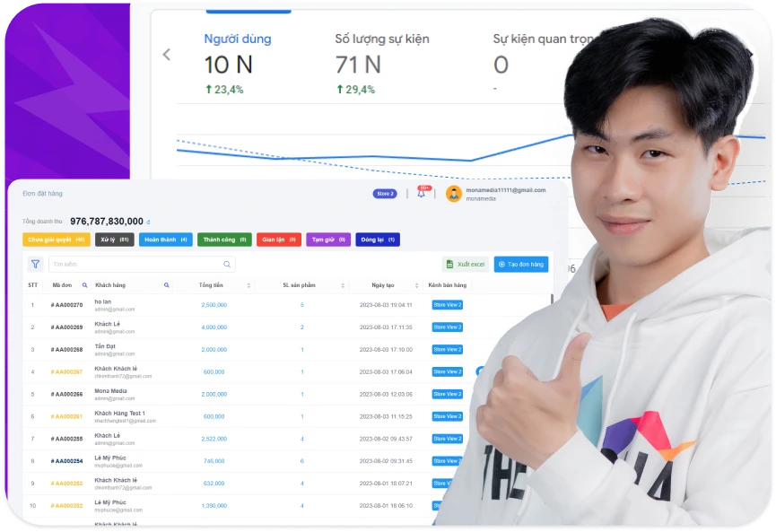776x532 pixels.
Task: Switch to Tạm giữ status tab
Action: click(x=328, y=240)
